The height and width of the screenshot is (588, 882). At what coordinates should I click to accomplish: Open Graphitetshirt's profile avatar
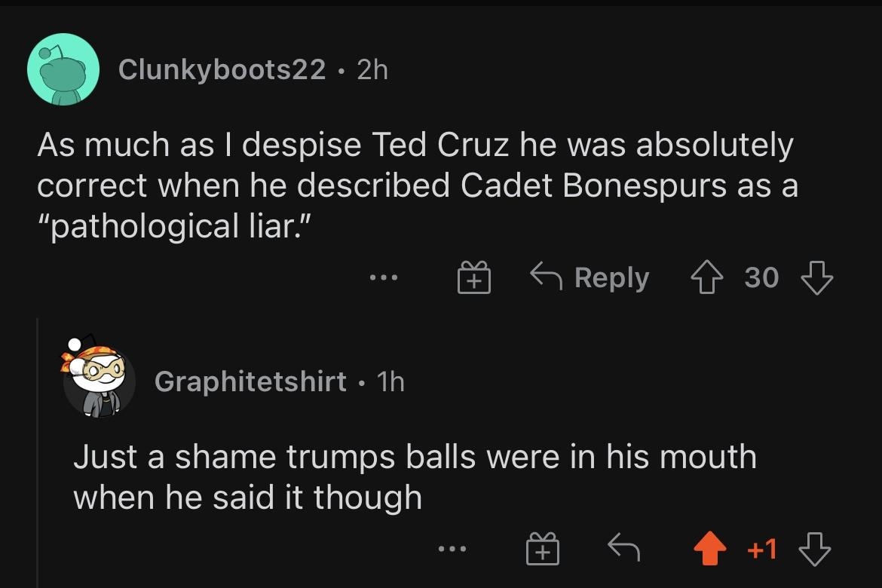(x=98, y=381)
